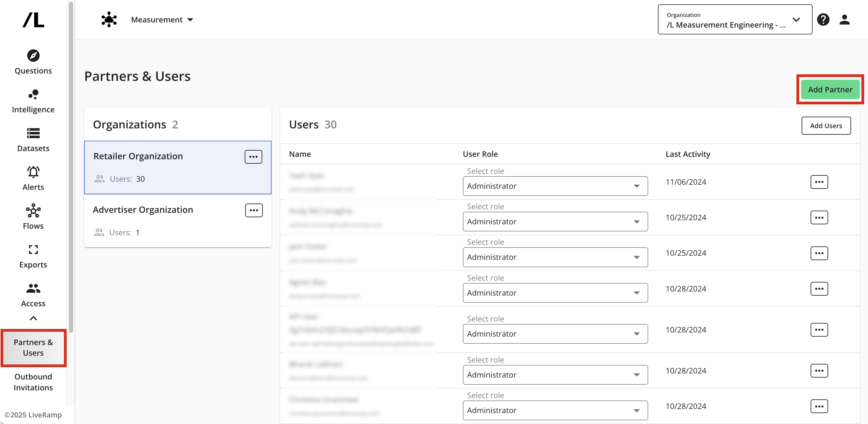The image size is (868, 424).
Task: Select Outbound Invitations menu item
Action: [33, 382]
